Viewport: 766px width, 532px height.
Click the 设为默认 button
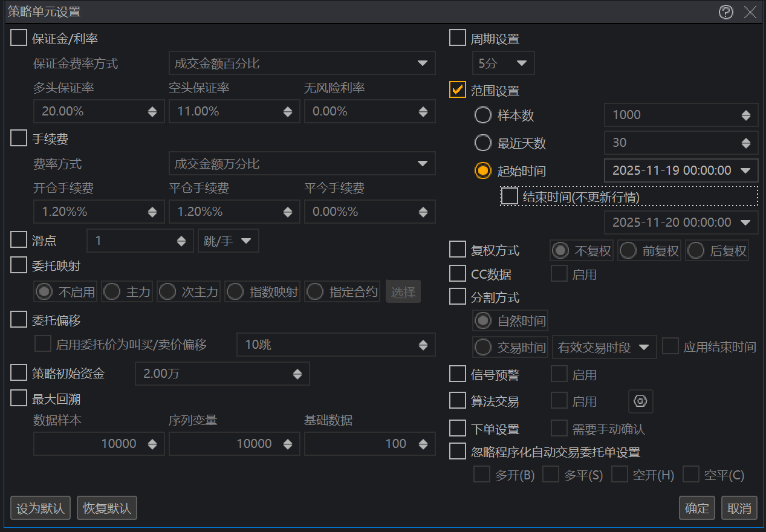tap(41, 508)
